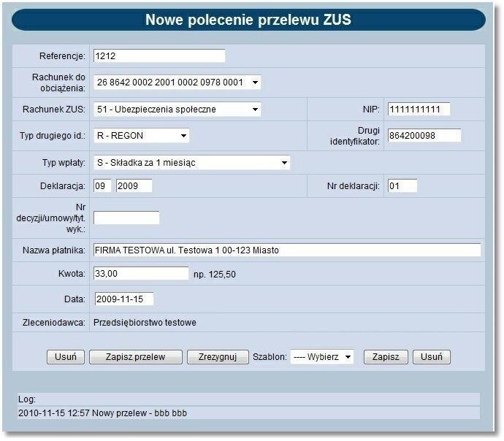504x441 pixels.
Task: Open the Typ wpłaty dropdown
Action: tap(192, 163)
